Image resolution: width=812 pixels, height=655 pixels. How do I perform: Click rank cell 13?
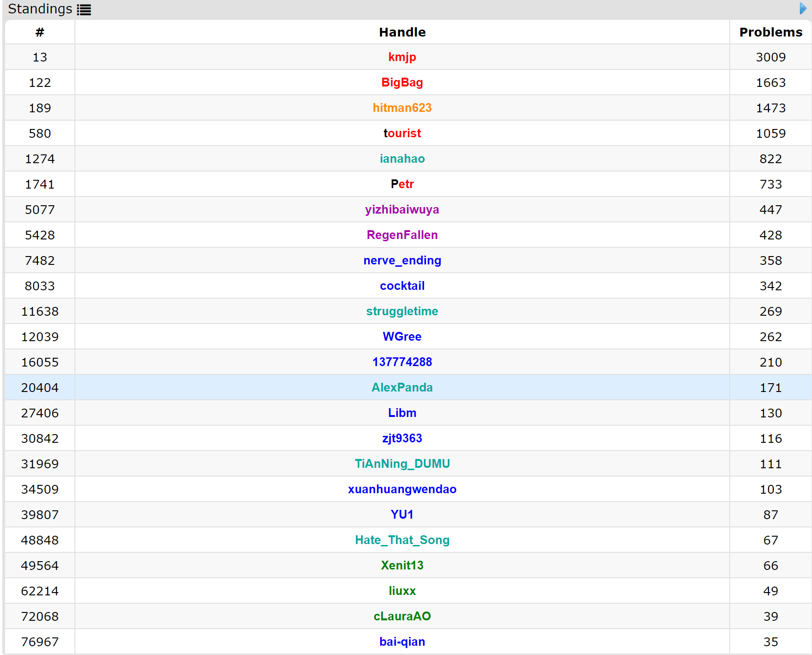pyautogui.click(x=40, y=57)
